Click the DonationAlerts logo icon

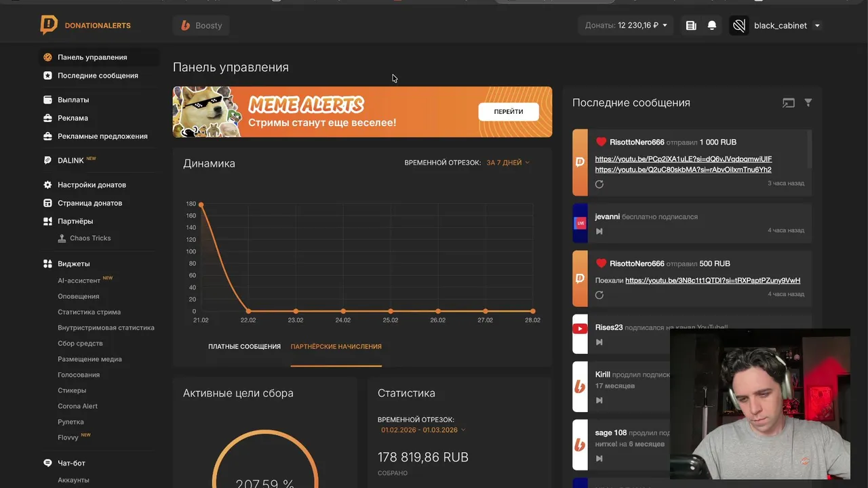pyautogui.click(x=49, y=25)
